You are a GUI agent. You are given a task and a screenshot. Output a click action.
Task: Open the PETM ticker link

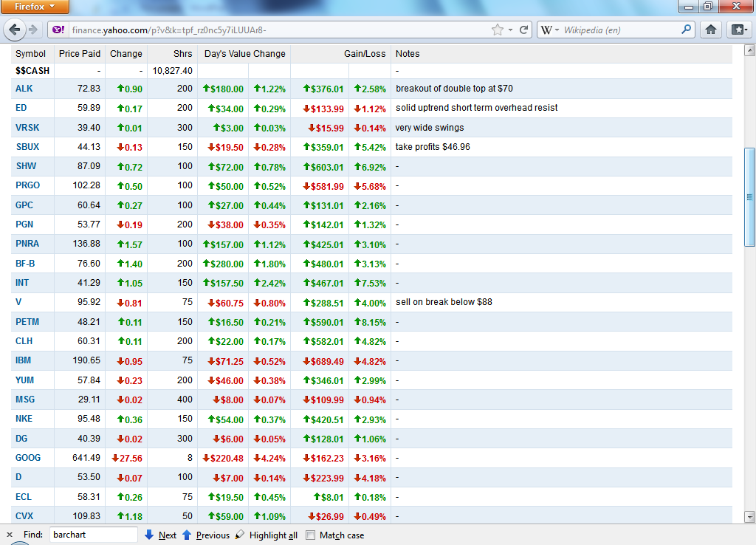point(27,322)
